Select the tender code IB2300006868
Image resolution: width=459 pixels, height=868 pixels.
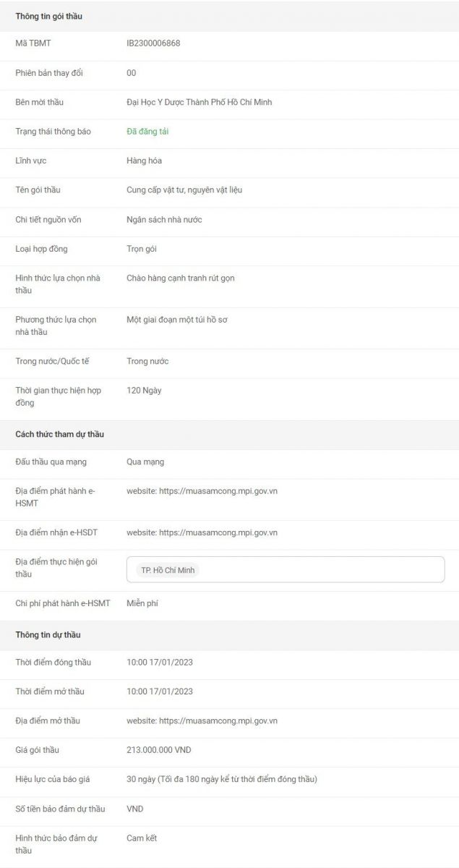tap(153, 43)
